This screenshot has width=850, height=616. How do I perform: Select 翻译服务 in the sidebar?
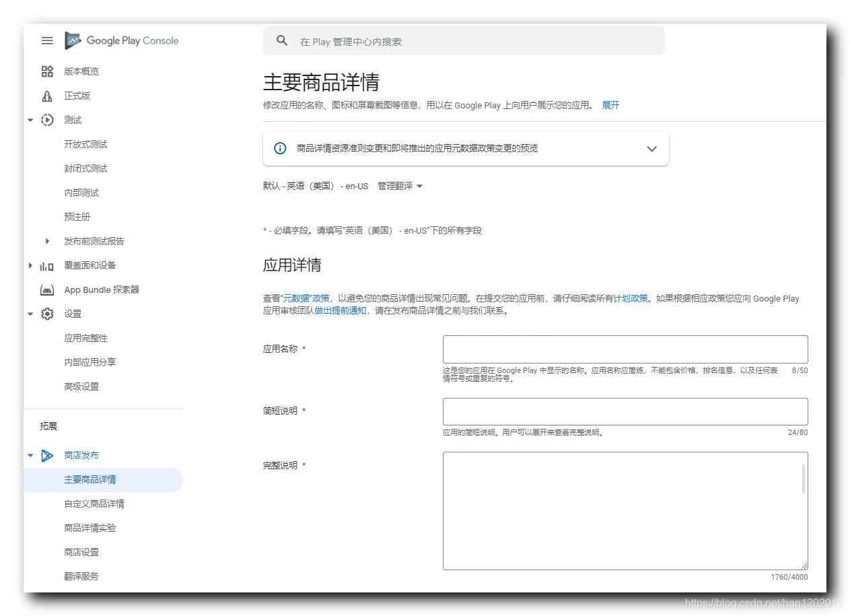81,576
